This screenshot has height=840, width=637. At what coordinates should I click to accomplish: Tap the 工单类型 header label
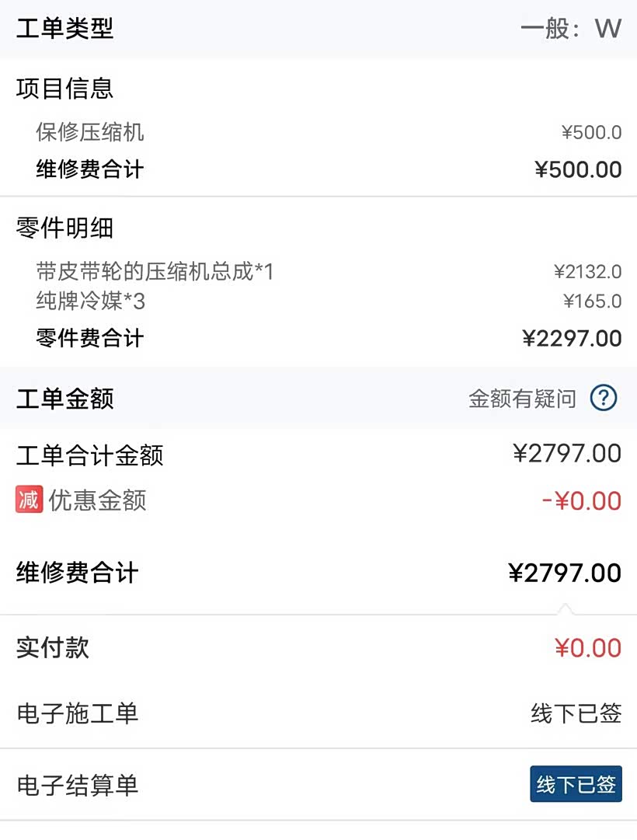click(65, 29)
